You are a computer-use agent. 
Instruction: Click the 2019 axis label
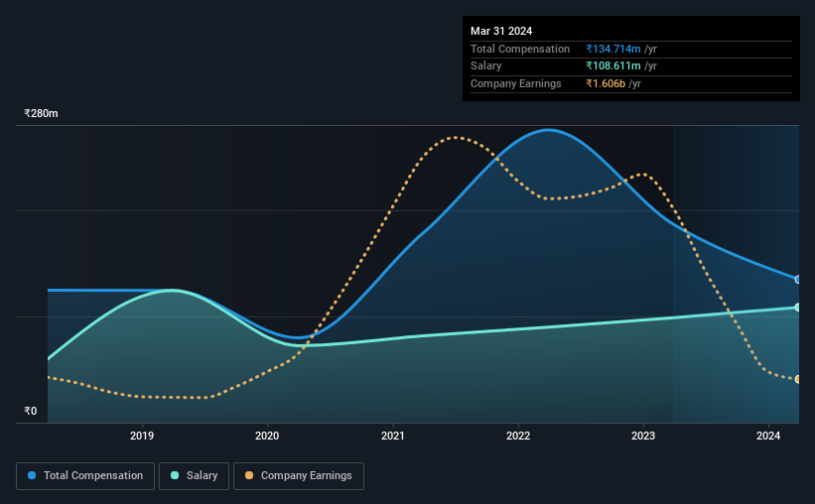pos(142,436)
